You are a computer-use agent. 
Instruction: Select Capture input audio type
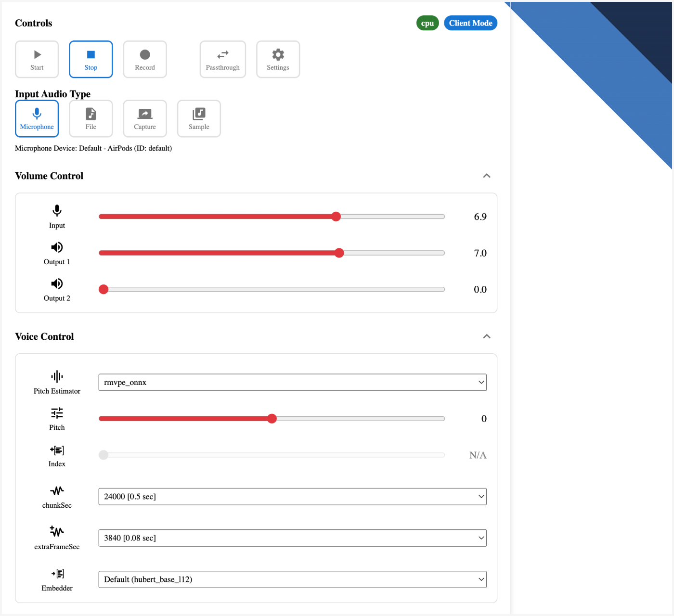pyautogui.click(x=145, y=118)
